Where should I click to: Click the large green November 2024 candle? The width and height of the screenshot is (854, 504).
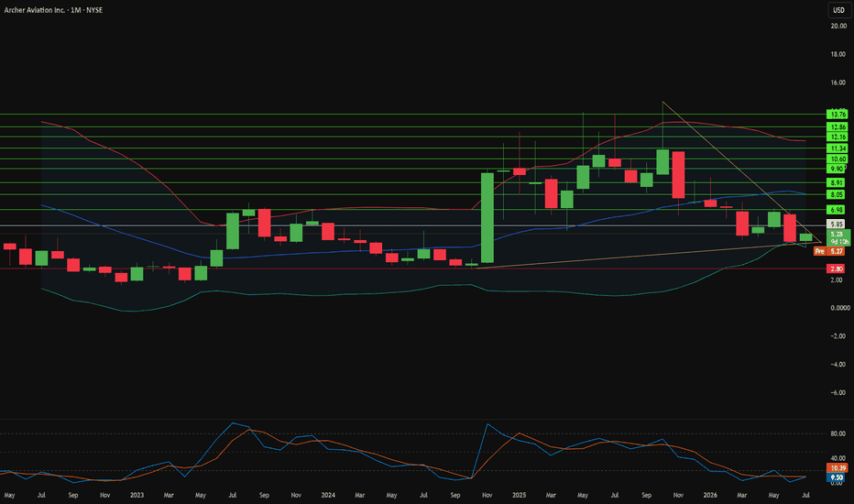pos(487,218)
